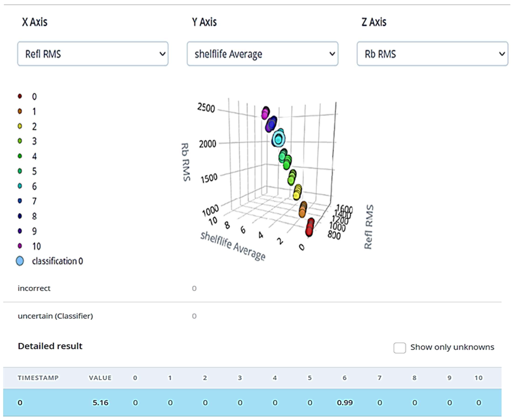Toggle legend entry 1 orange marker
This screenshot has width=512, height=420.
pos(20,111)
